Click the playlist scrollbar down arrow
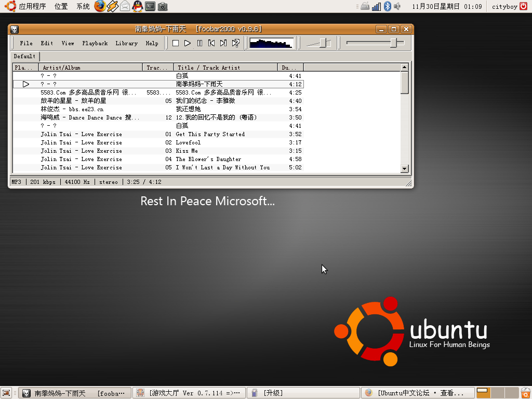Image resolution: width=532 pixels, height=399 pixels. pos(404,168)
